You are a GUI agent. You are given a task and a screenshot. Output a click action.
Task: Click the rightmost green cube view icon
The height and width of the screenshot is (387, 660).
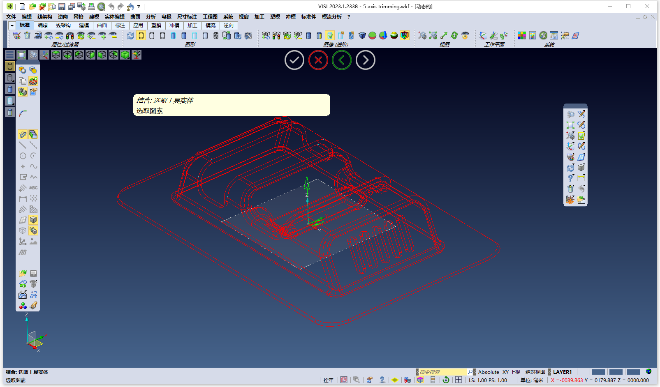click(125, 55)
